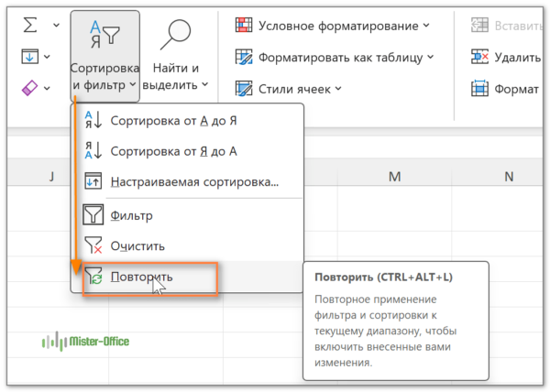Toggle Filter in the sort menu
This screenshot has height=392, width=550.
pos(131,216)
